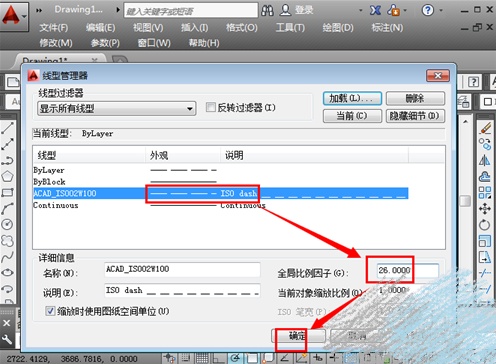Image resolution: width=496 pixels, height=364 pixels.
Task: Expand the quick access toolbar double-arrow
Action: click(x=39, y=10)
